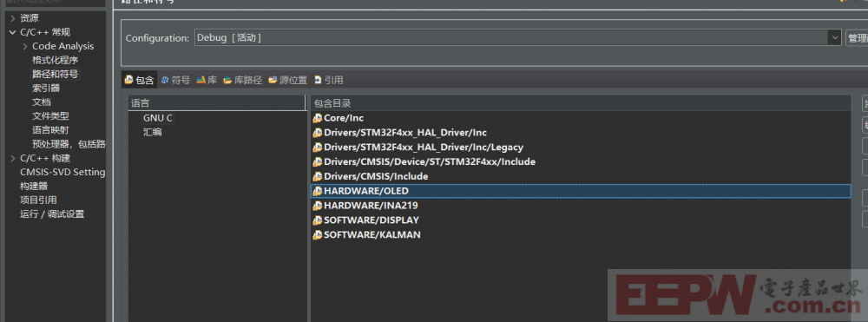Switch to the 库路径 tab
Image resolution: width=868 pixels, height=322 pixels.
point(242,80)
